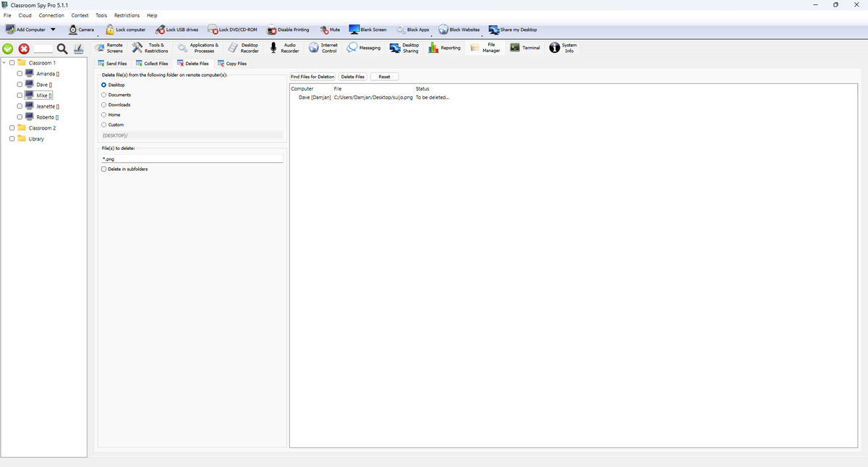Collapse the Classroom 1 tree group
The height and width of the screenshot is (467, 868).
pos(4,63)
